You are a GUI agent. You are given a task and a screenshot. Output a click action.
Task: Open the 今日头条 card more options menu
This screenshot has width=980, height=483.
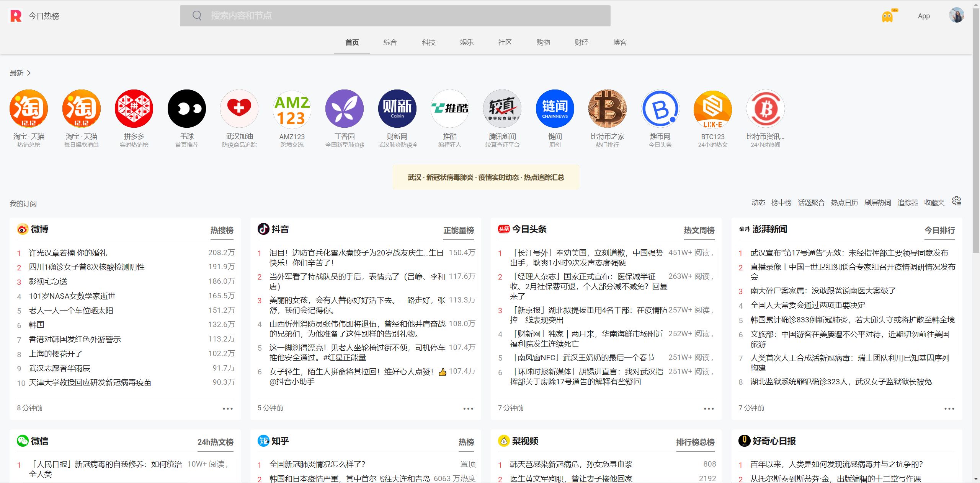click(x=709, y=408)
